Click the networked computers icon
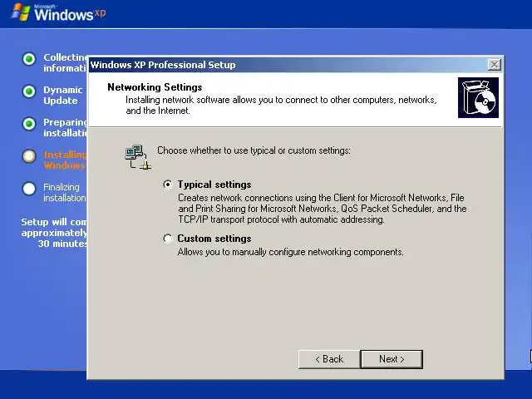Screen dimensions: 532x399 [138, 157]
